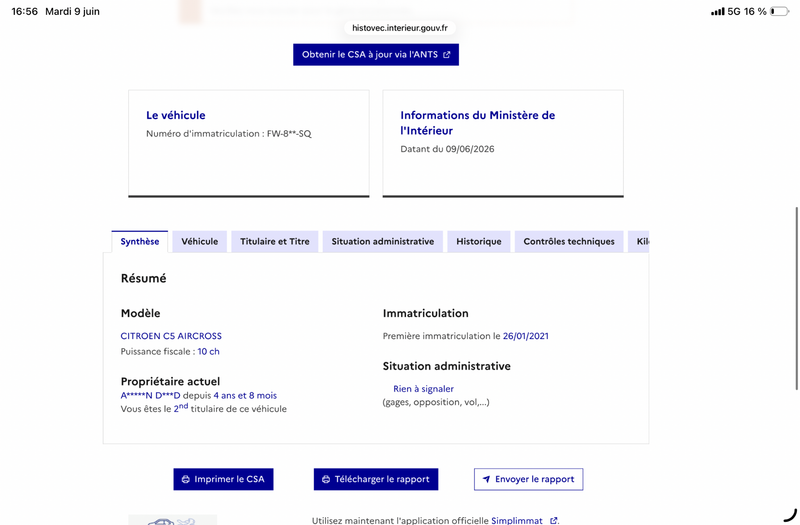800x525 pixels.
Task: Open the Simplimmat link
Action: 517,520
